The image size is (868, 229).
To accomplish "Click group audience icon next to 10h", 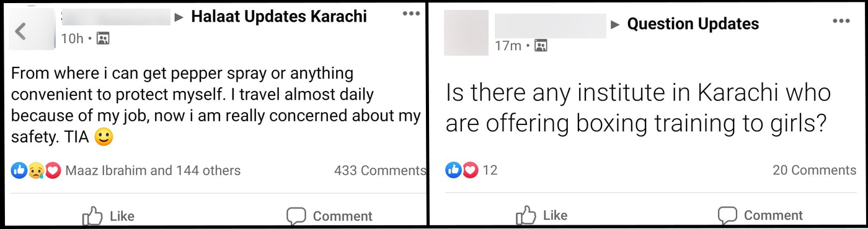I will pyautogui.click(x=103, y=39).
